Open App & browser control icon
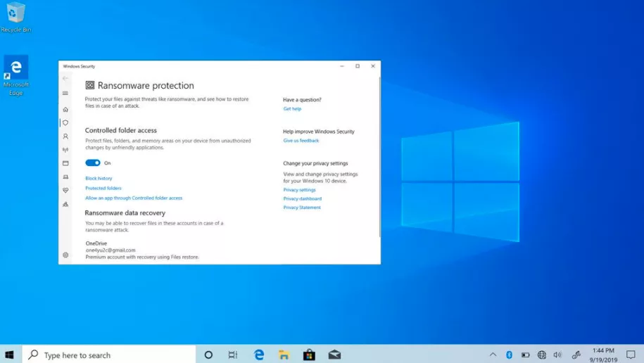Viewport: 644px width, 363px height. point(65,163)
